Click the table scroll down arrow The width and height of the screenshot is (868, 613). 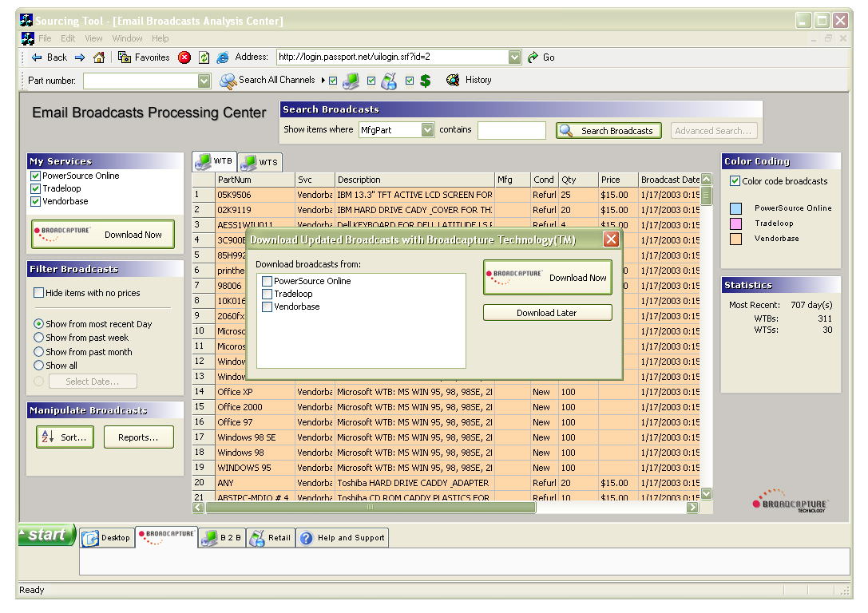[707, 493]
